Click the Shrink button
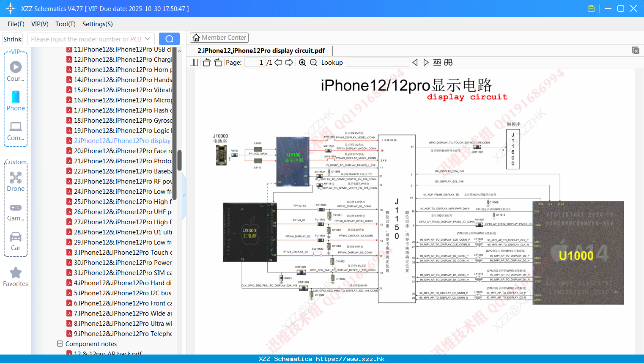Viewport: 644px width, 363px height. coord(13,39)
